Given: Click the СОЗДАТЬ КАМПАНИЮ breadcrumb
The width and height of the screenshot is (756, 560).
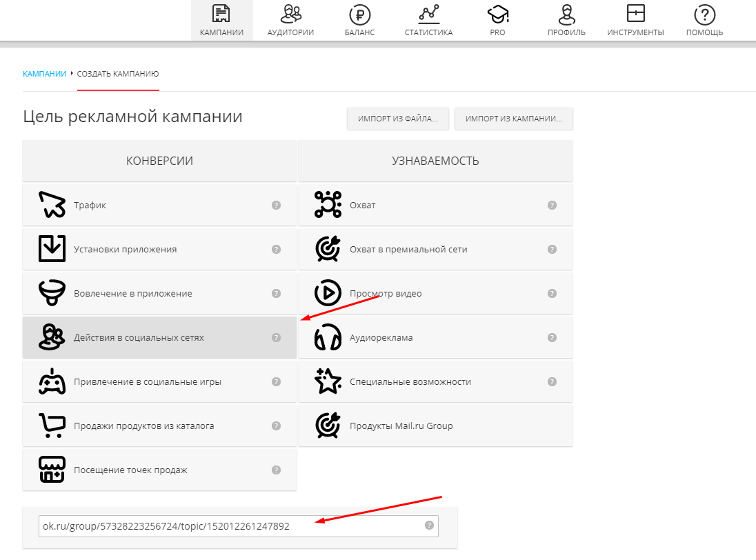Looking at the screenshot, I should pos(118,74).
